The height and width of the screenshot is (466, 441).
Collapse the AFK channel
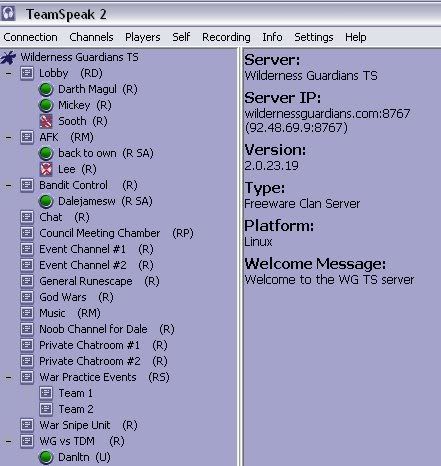[9, 137]
